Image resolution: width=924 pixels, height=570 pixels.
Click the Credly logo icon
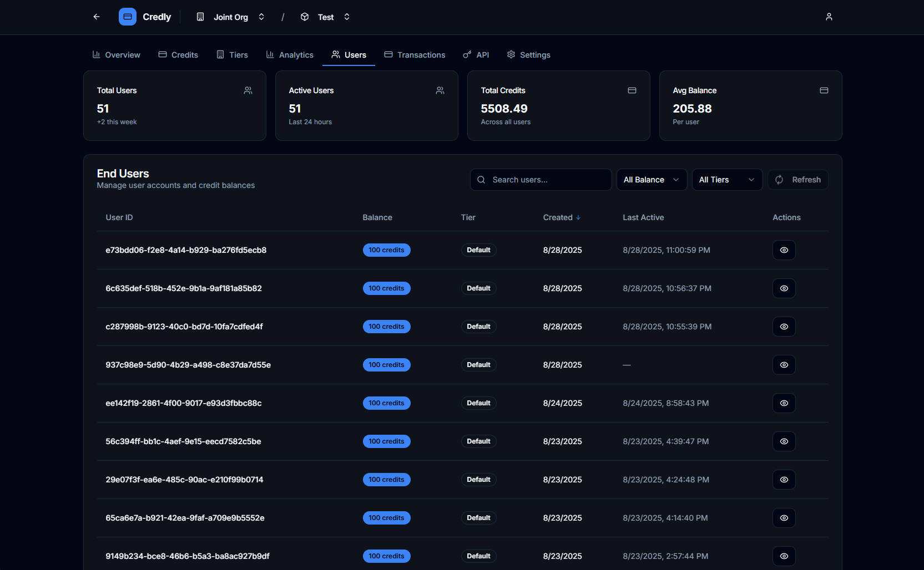point(128,17)
